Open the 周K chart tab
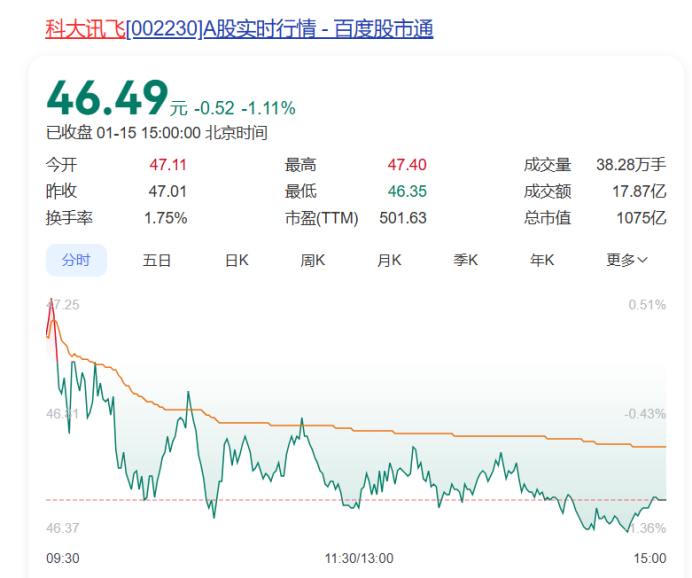Image resolution: width=692 pixels, height=578 pixels. point(313,260)
